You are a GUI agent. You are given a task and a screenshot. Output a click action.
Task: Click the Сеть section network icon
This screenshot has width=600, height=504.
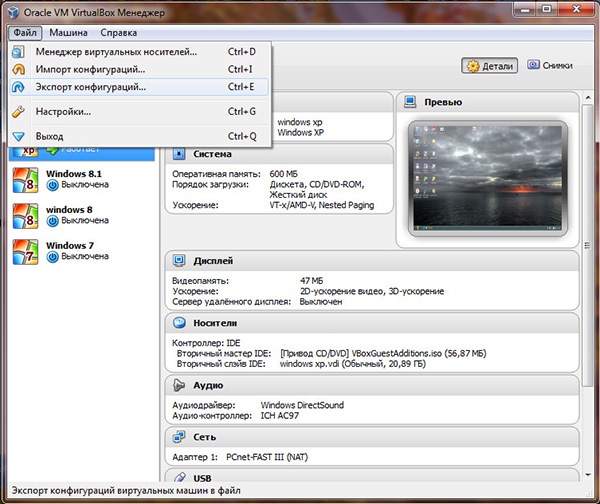tap(178, 437)
